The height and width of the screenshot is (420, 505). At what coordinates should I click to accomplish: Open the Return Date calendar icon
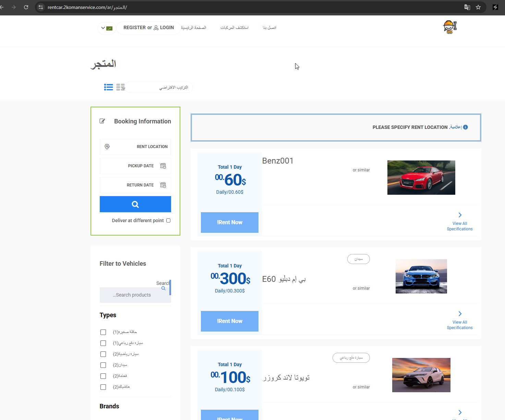[163, 185]
